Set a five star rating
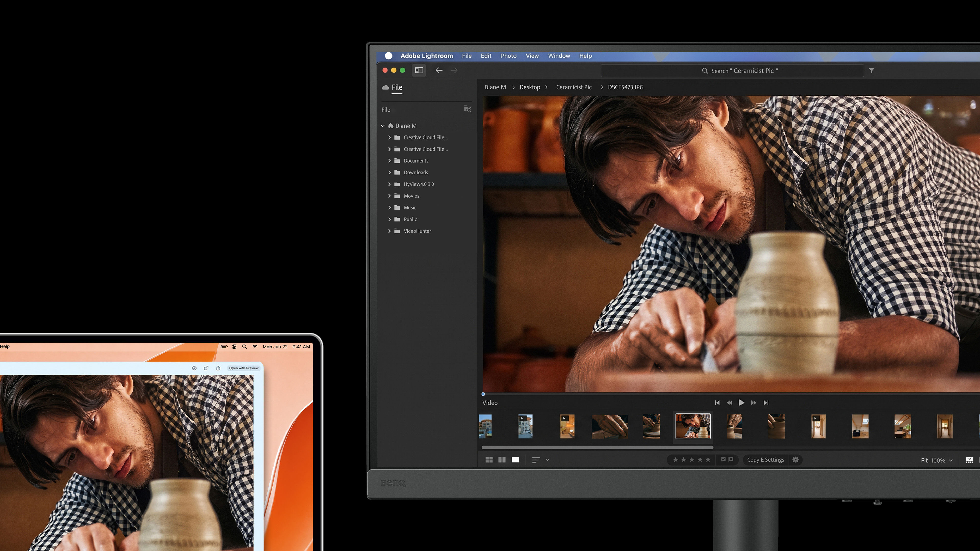 coord(708,460)
